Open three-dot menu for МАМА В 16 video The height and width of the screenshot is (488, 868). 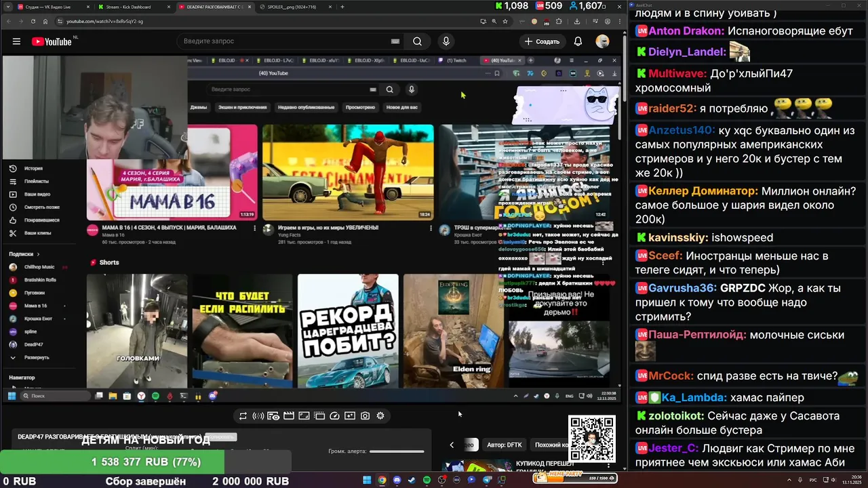(255, 228)
